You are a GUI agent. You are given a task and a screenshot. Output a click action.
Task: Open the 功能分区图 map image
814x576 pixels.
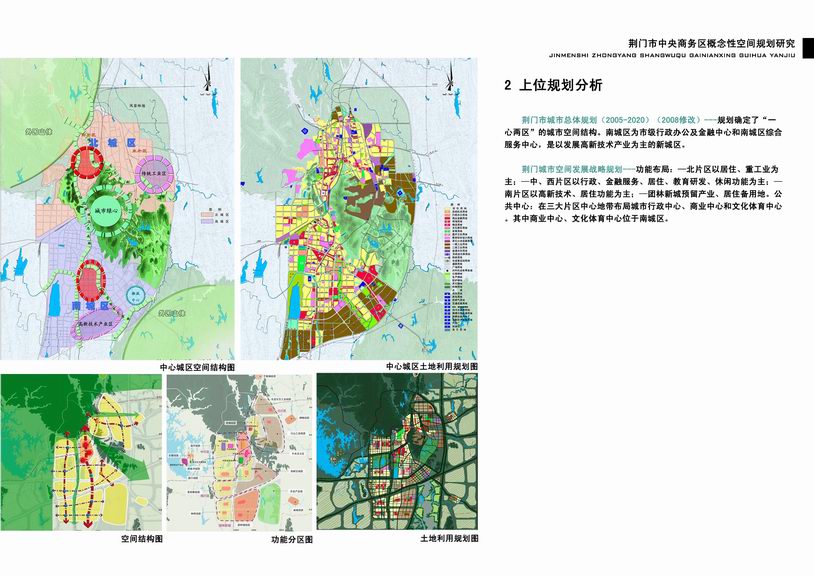coord(239,452)
